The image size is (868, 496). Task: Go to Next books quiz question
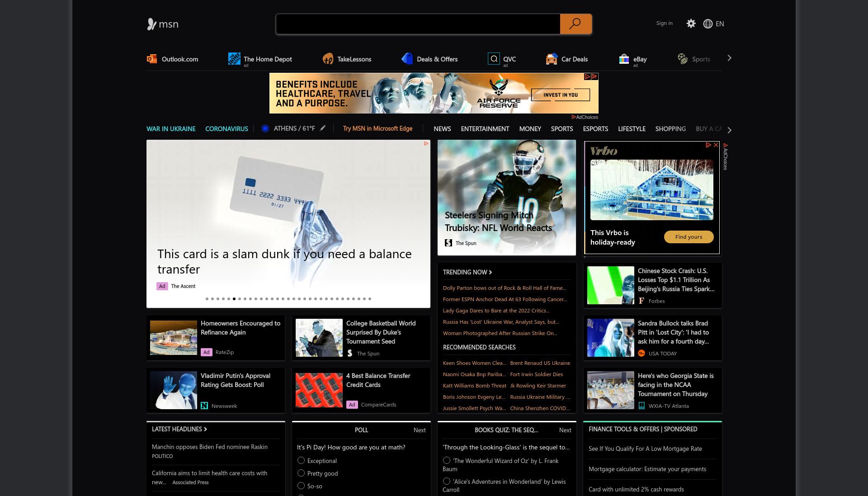click(x=565, y=430)
